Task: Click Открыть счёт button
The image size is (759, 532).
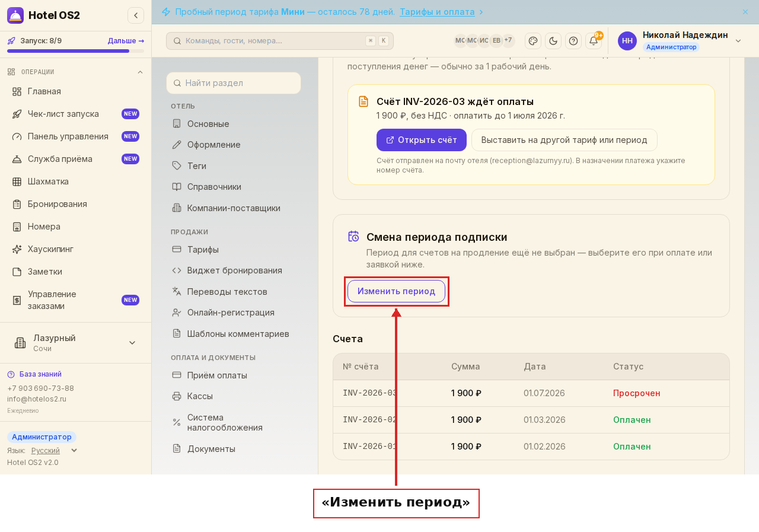Action: (422, 140)
